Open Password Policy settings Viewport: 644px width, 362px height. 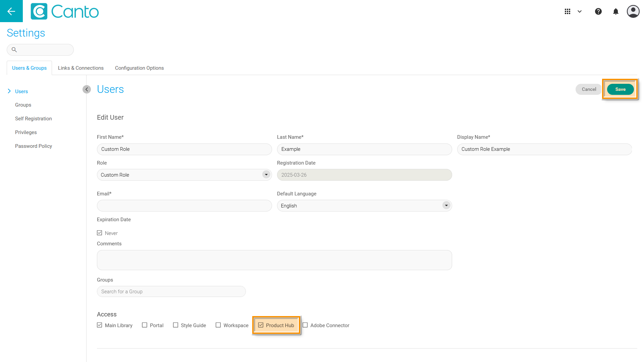34,146
